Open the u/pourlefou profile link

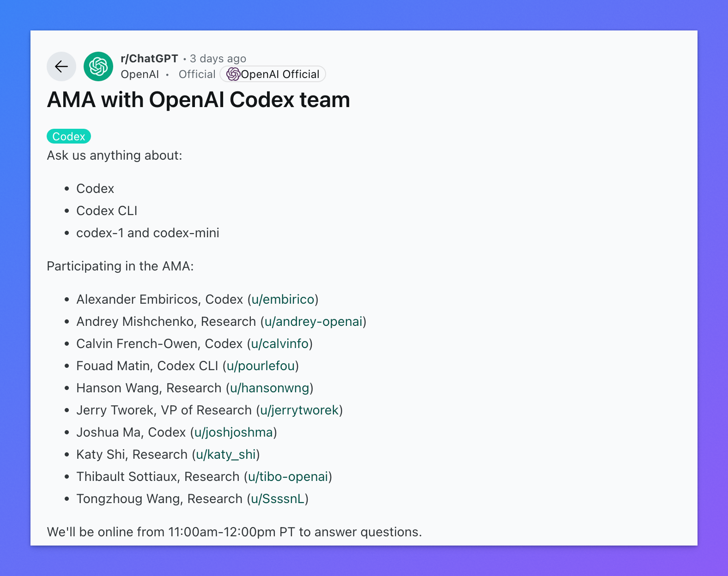pos(261,366)
